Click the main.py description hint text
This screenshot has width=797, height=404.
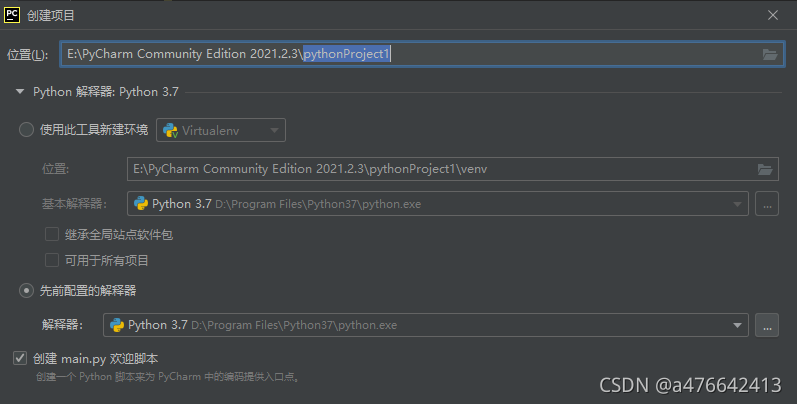pyautogui.click(x=168, y=377)
